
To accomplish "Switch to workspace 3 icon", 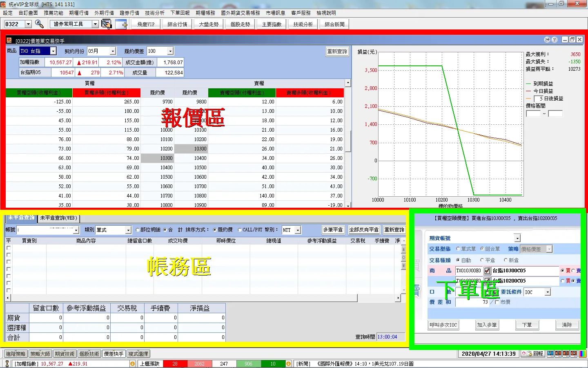I will coord(566,354).
